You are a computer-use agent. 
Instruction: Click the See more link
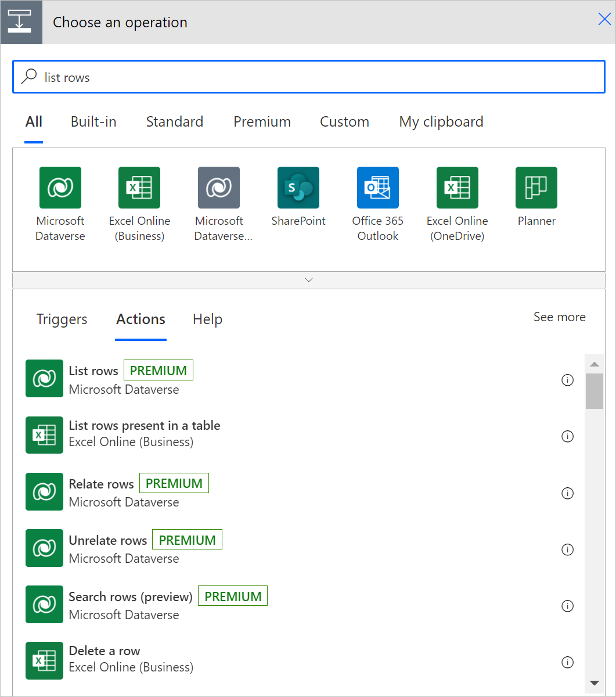pyautogui.click(x=560, y=317)
